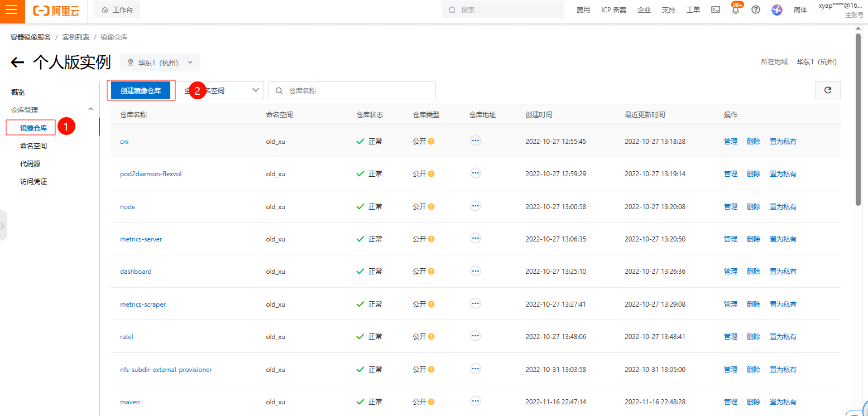Open the hamburger navigation menu
The height and width of the screenshot is (416, 868).
click(x=12, y=10)
